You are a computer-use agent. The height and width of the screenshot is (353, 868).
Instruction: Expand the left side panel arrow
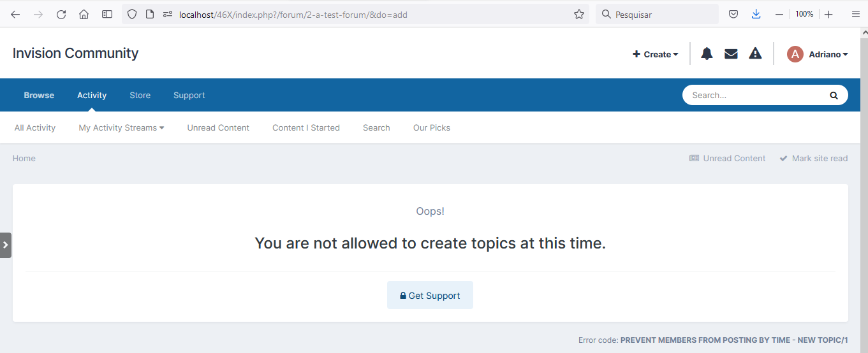point(6,245)
